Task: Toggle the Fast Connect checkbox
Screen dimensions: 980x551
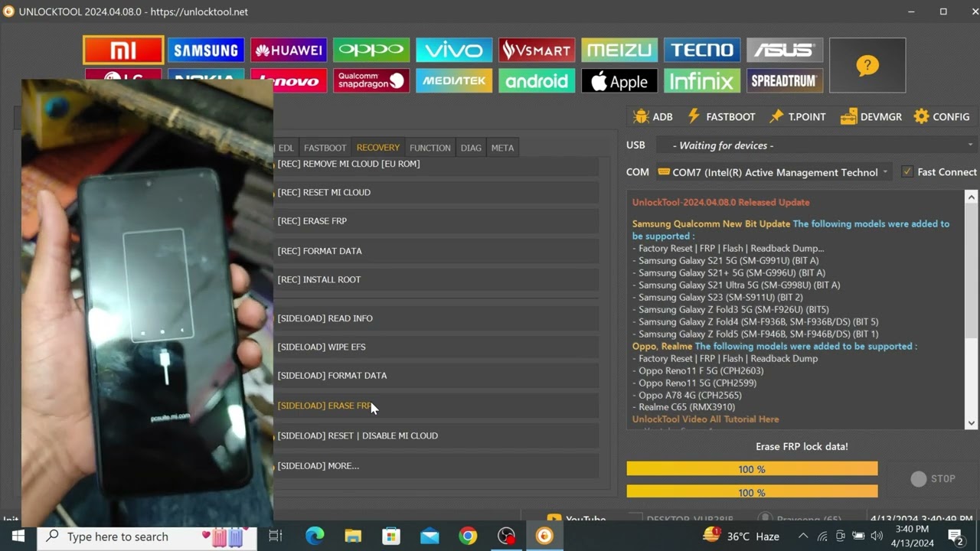Action: (x=907, y=172)
